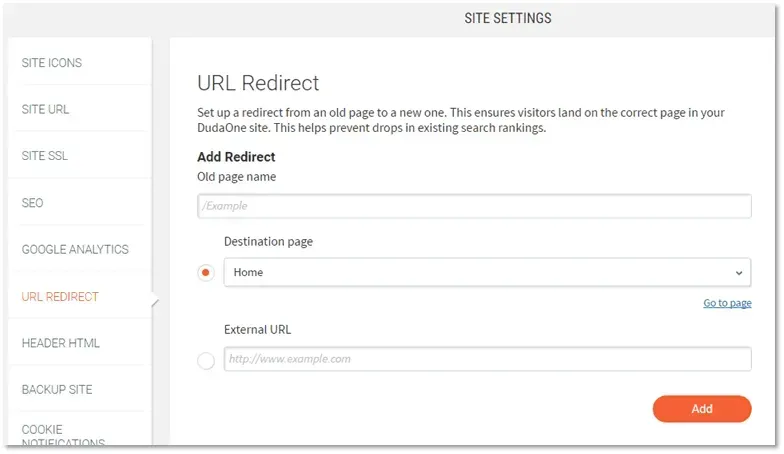Switch to the Site URL section
This screenshot has height=454, width=784.
coord(45,110)
